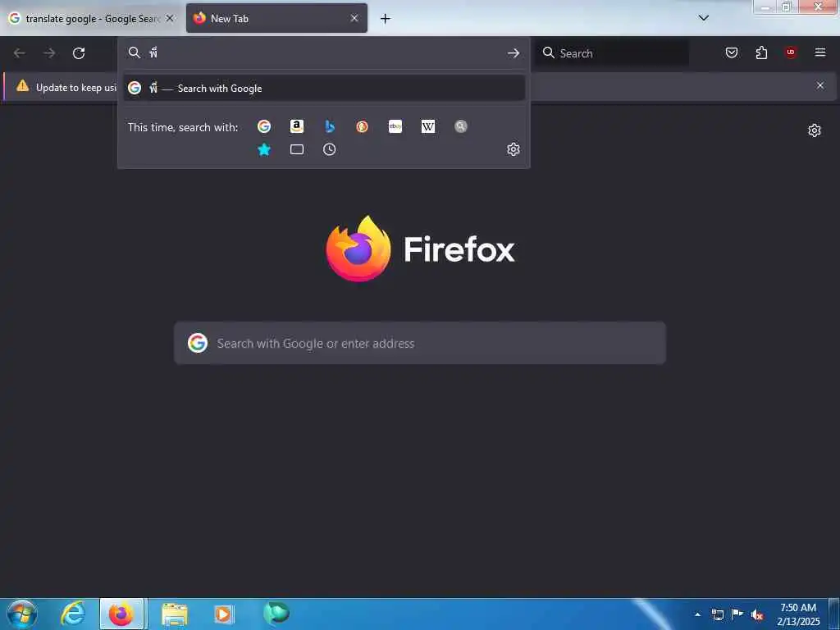The width and height of the screenshot is (840, 630).
Task: Open the Pocket save icon
Action: 732,52
